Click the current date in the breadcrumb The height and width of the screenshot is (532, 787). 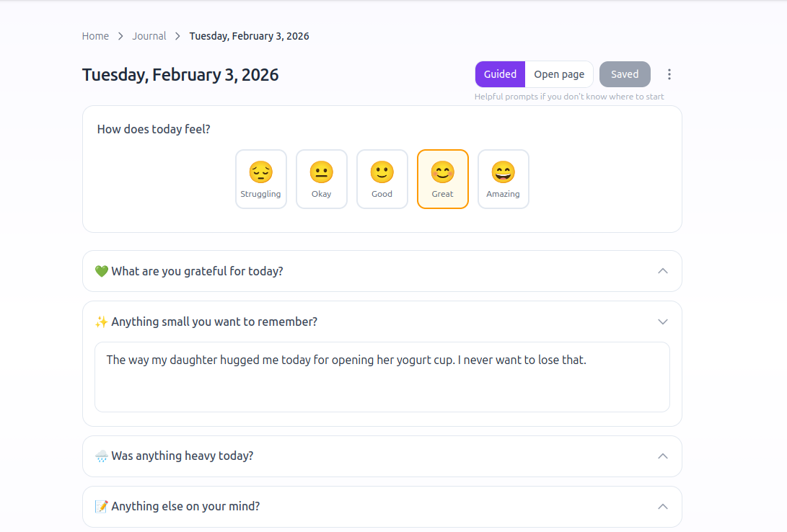tap(249, 36)
